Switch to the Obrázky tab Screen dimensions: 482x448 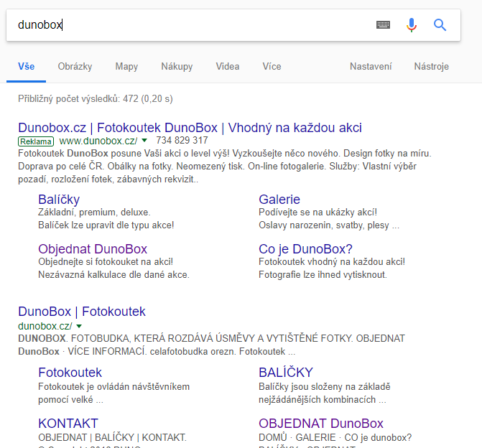tap(75, 66)
